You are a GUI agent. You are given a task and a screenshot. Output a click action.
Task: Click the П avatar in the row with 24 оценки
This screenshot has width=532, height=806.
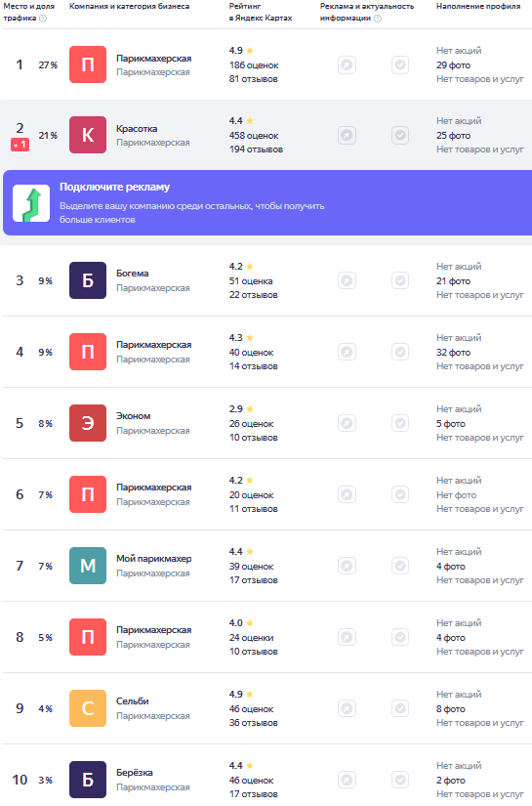(88, 637)
